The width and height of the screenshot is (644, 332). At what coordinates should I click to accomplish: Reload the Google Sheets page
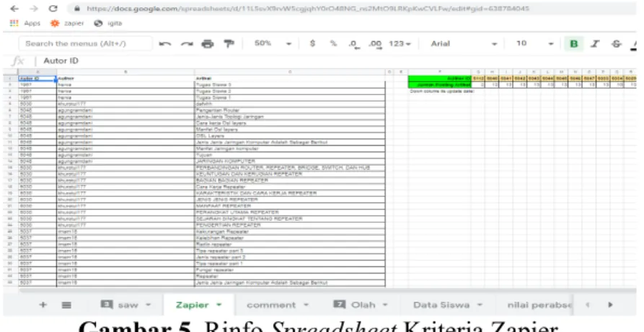(x=53, y=9)
